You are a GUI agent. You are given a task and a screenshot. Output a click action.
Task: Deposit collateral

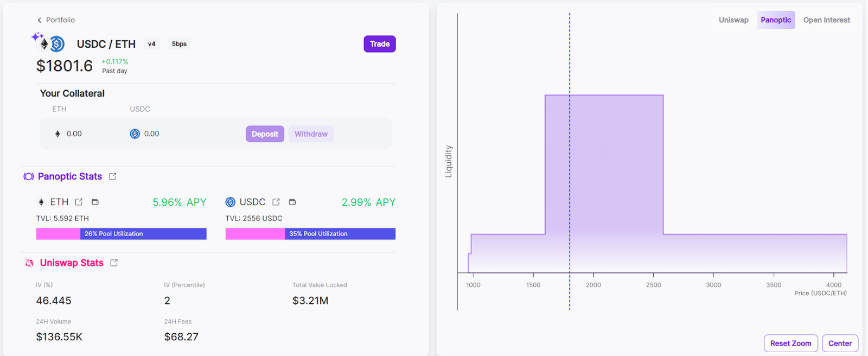coord(265,134)
